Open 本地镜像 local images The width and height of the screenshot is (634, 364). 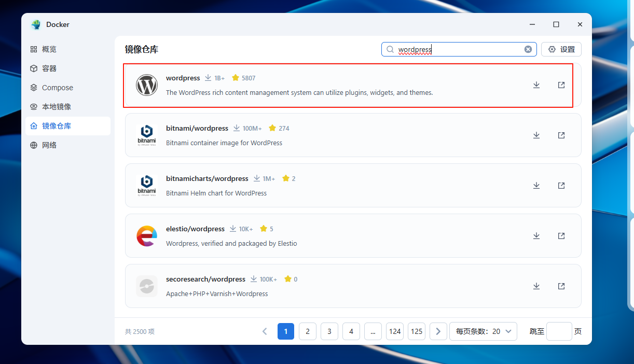pos(68,107)
